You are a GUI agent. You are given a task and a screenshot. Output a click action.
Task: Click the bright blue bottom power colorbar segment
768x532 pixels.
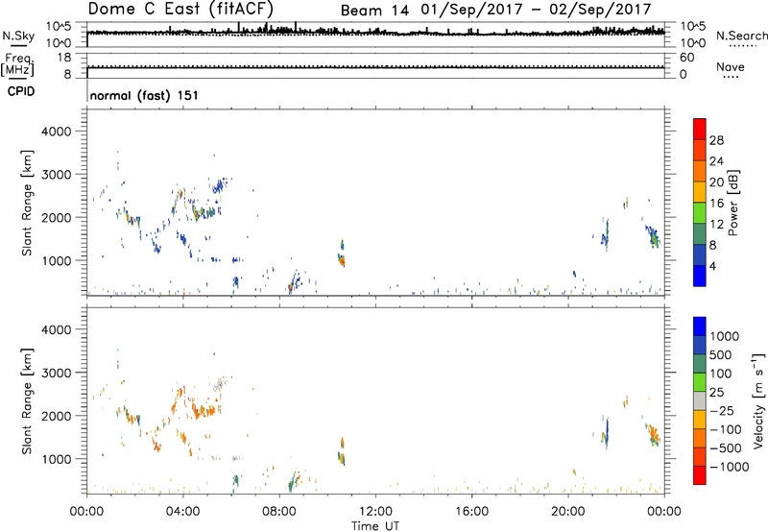pyautogui.click(x=700, y=276)
